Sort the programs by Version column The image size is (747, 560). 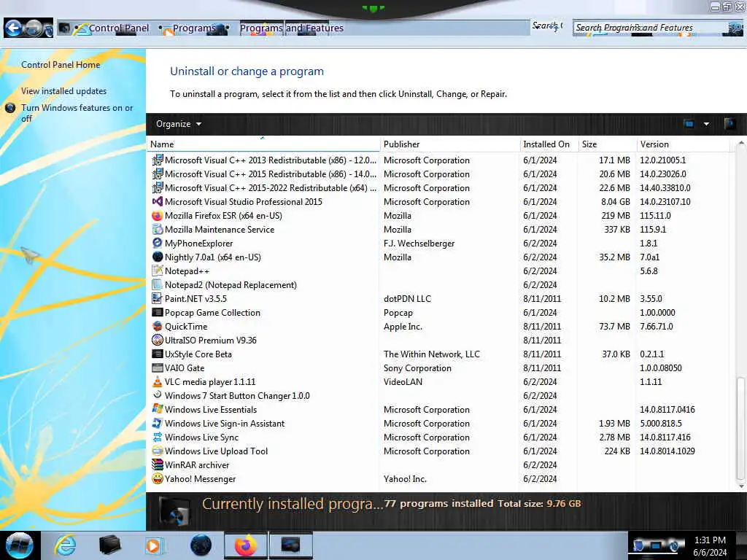click(684, 144)
